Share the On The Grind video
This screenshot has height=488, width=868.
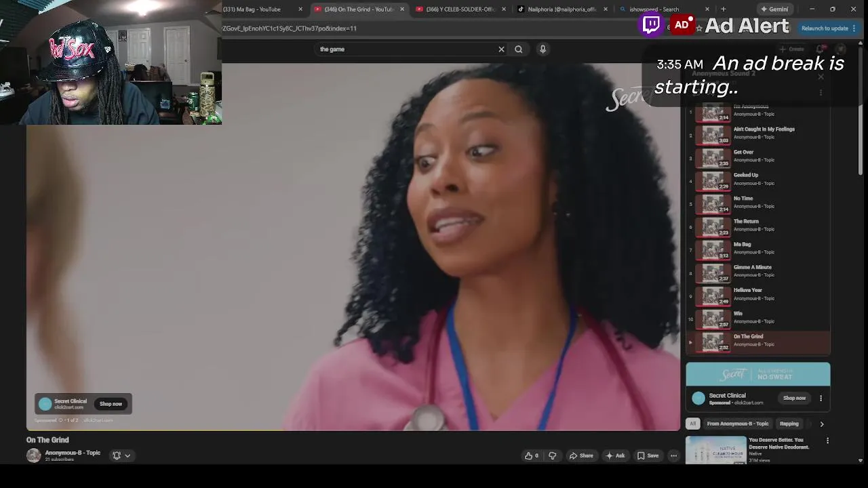click(581, 455)
